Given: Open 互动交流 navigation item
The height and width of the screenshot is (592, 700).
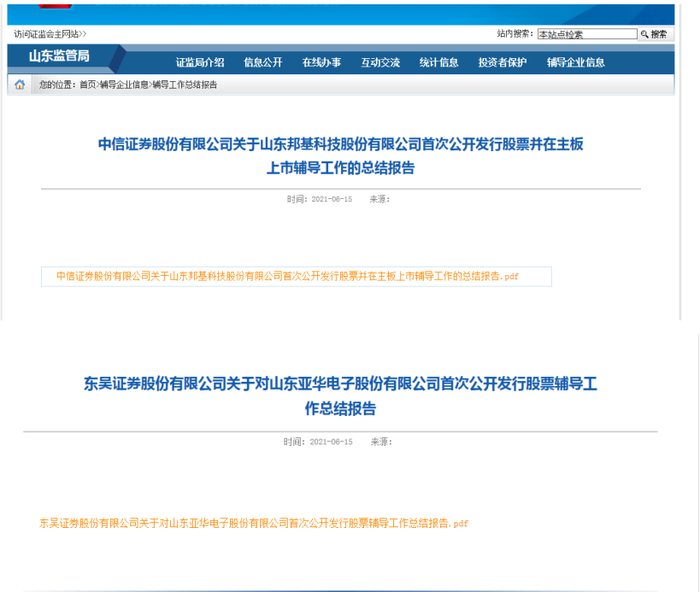Looking at the screenshot, I should tap(380, 62).
